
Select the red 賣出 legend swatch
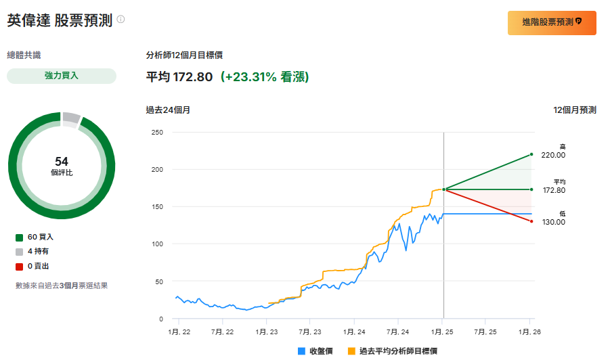(x=19, y=267)
